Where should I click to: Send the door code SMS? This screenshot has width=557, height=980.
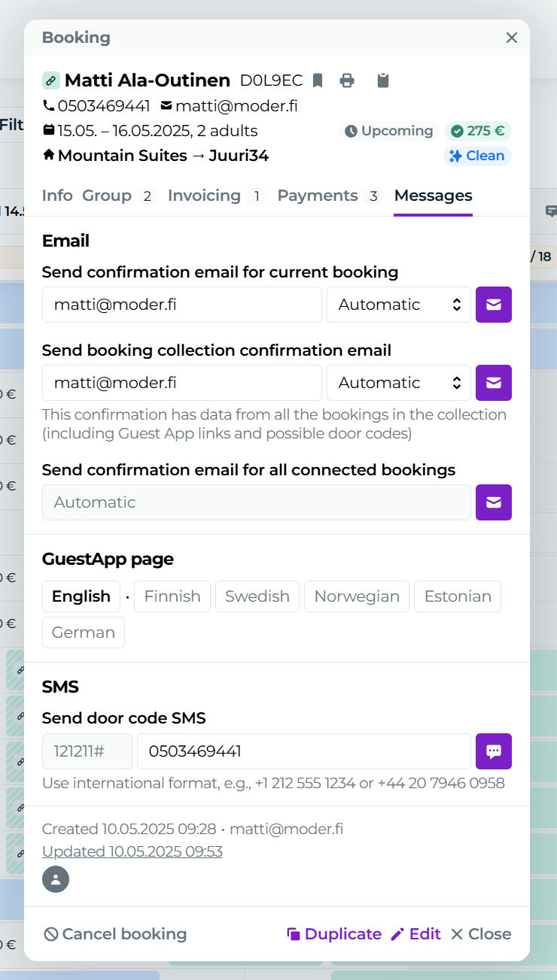pyautogui.click(x=493, y=751)
